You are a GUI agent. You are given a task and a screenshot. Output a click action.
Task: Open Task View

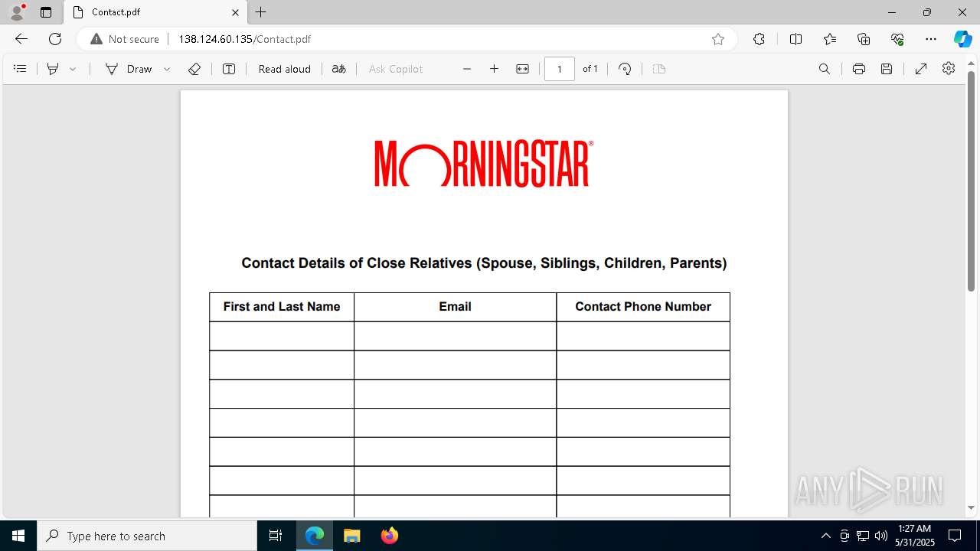pos(276,536)
